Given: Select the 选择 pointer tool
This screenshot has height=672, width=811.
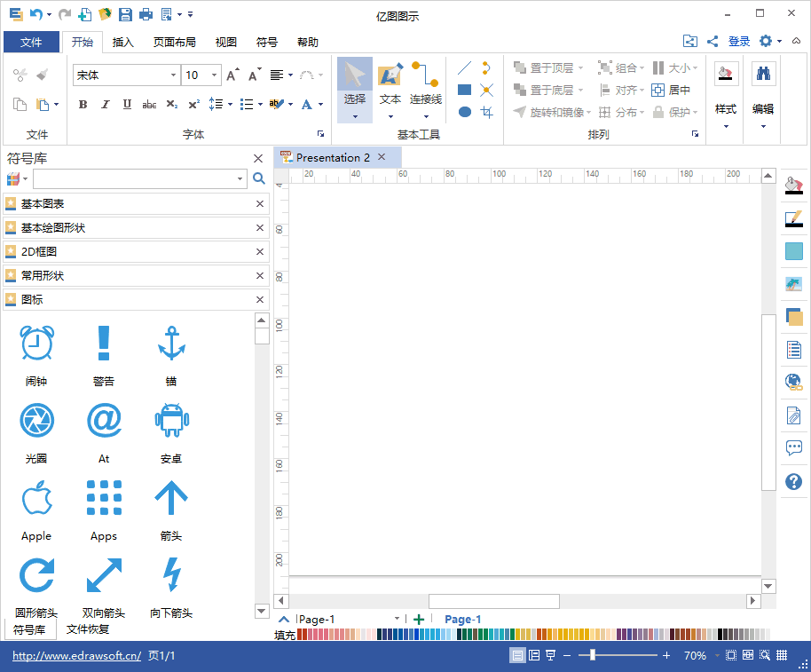Looking at the screenshot, I should click(355, 90).
